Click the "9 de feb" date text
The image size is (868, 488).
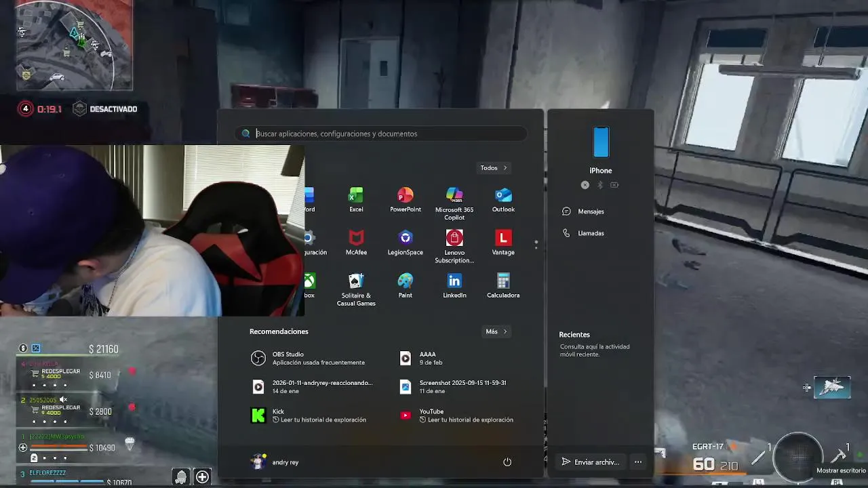click(431, 363)
